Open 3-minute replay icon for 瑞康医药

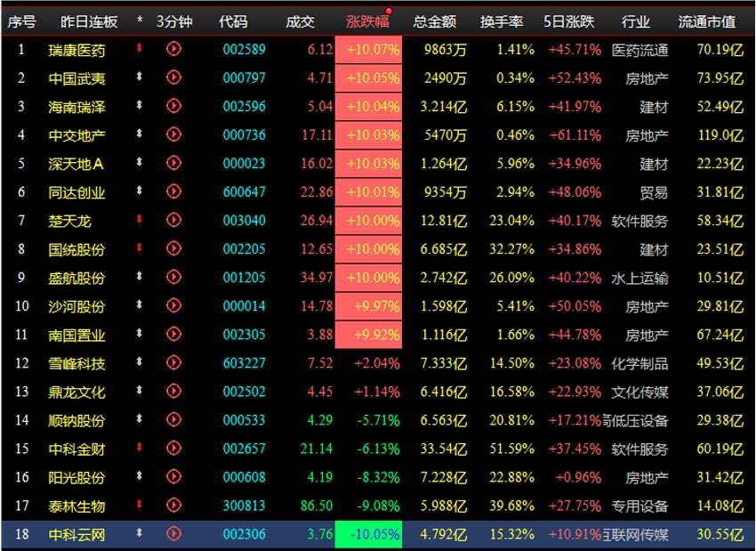coord(173,49)
